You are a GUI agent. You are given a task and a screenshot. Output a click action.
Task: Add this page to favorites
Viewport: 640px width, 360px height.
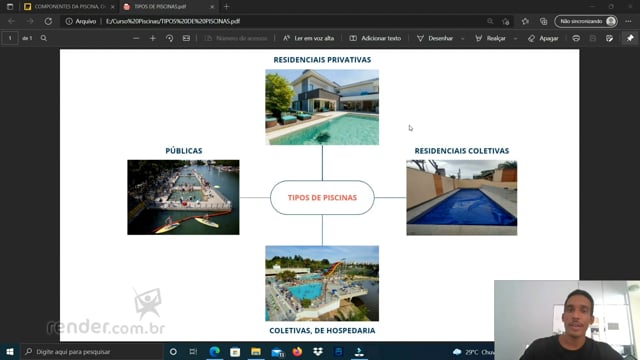click(x=506, y=21)
